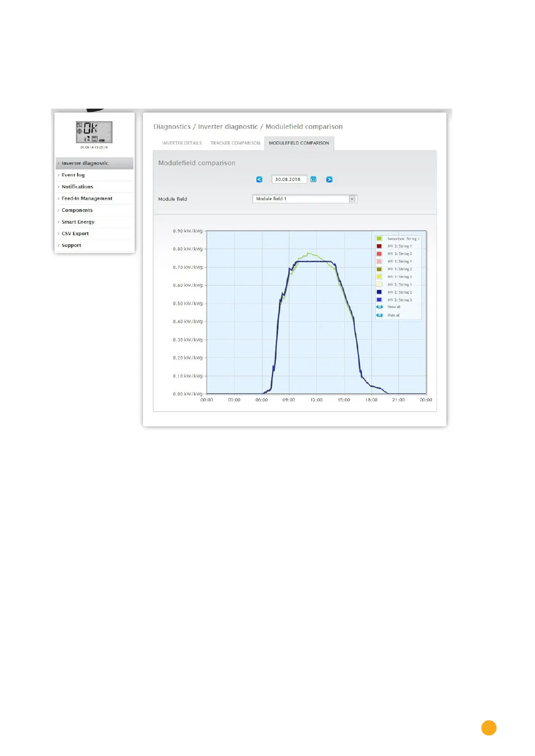The image size is (535, 756).
Task: Open Event log in the sidebar
Action: pyautogui.click(x=94, y=175)
